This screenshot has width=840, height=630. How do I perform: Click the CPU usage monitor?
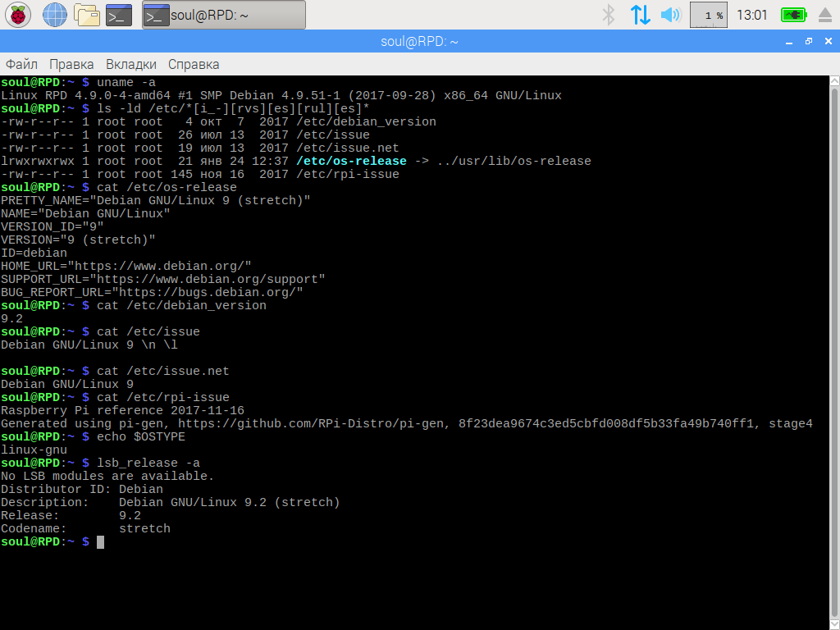(x=708, y=15)
